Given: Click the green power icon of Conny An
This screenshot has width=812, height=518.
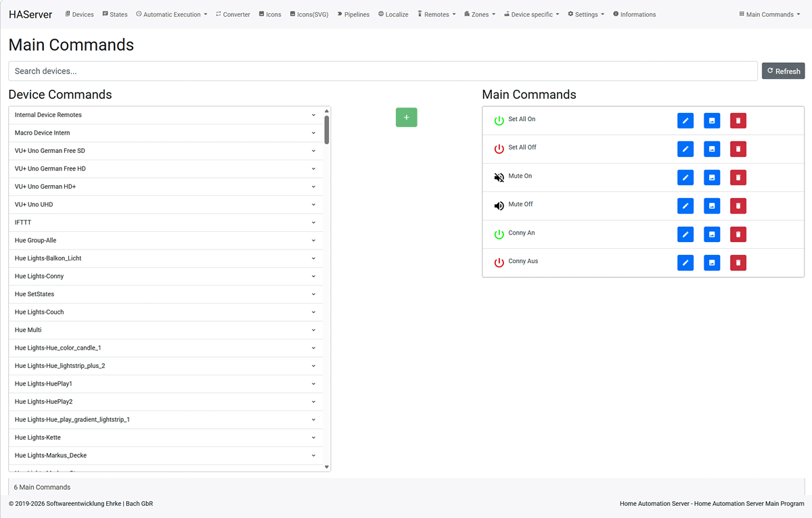Looking at the screenshot, I should [x=499, y=235].
